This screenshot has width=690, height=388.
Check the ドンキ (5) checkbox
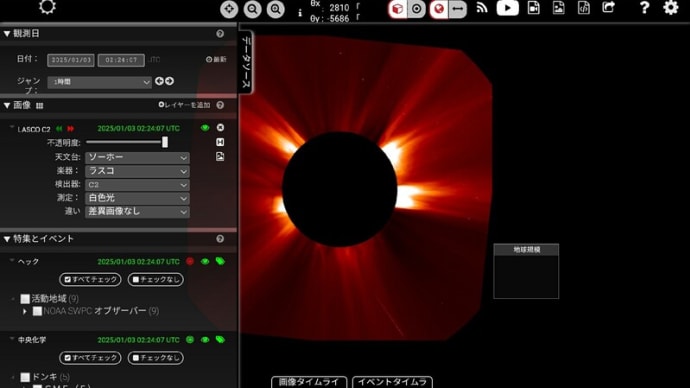tap(25, 377)
